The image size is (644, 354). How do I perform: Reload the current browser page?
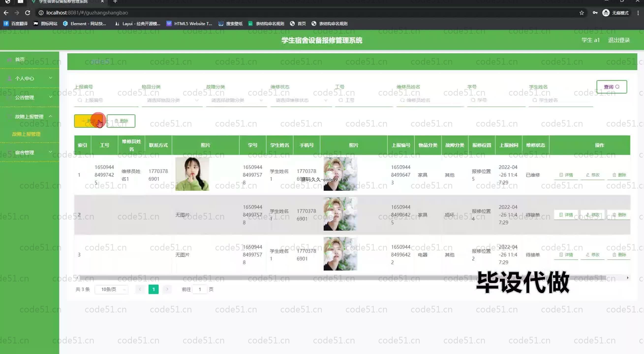[28, 13]
